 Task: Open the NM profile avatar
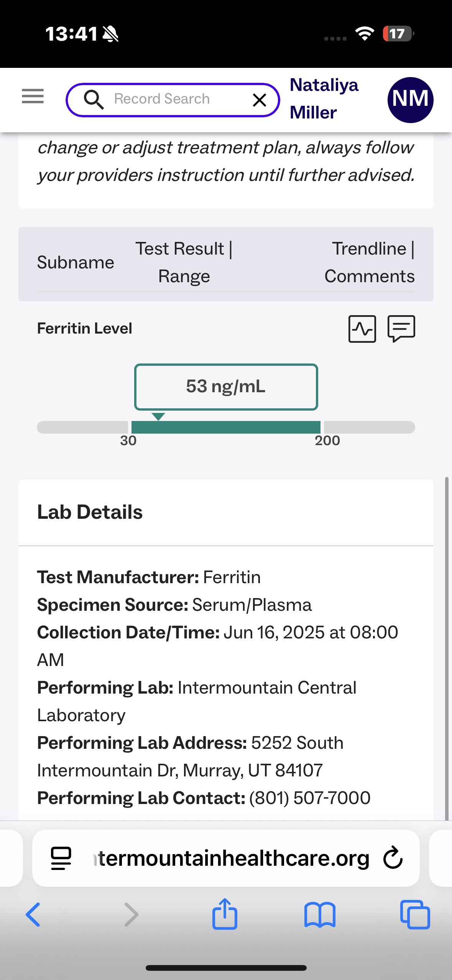coord(410,100)
